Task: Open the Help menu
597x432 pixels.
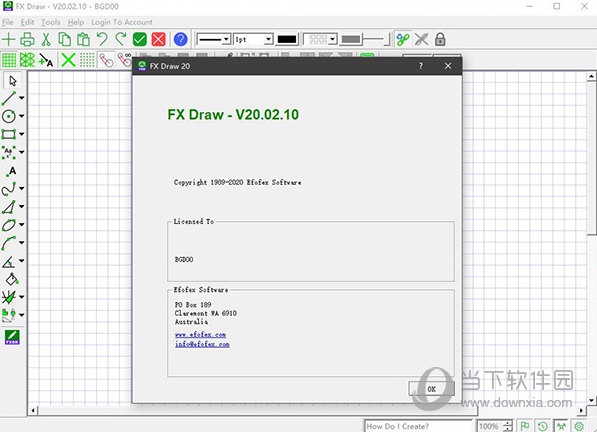Action: 76,22
